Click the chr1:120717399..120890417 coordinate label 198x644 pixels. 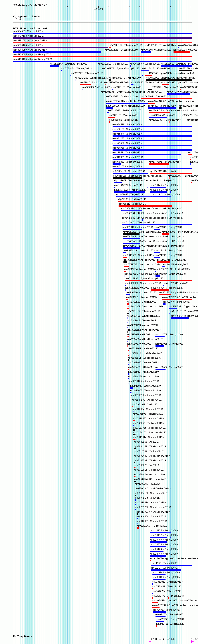(x=30, y=5)
